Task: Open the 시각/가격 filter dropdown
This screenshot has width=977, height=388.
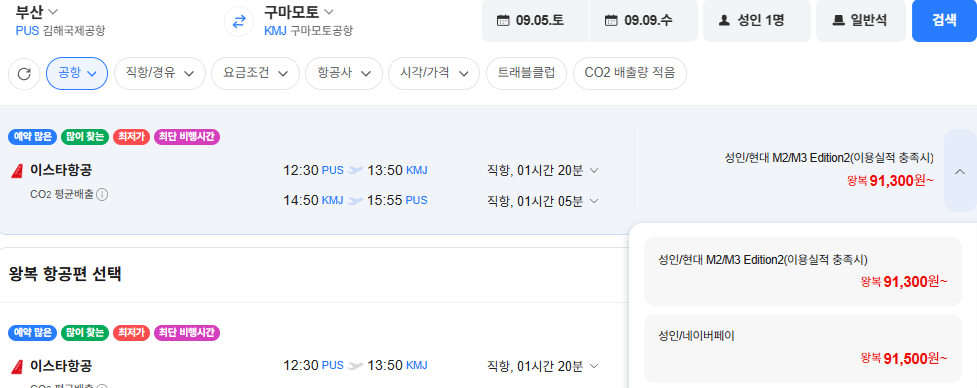Action: 434,73
